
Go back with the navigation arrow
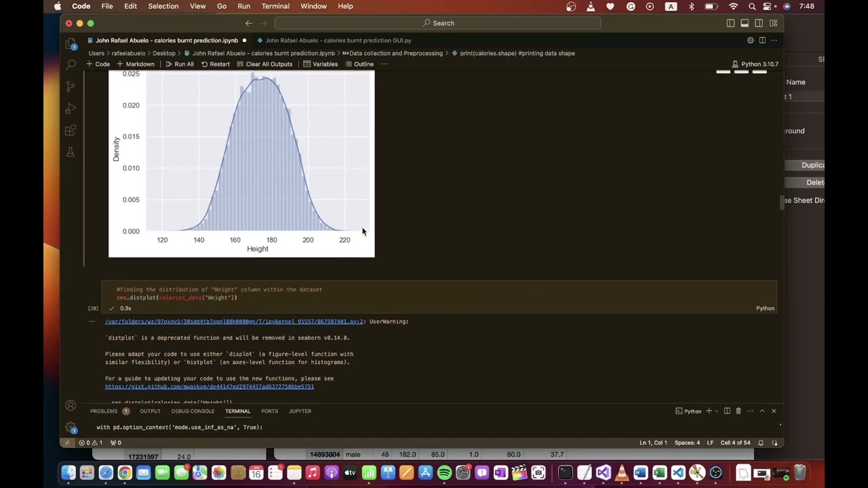[249, 23]
